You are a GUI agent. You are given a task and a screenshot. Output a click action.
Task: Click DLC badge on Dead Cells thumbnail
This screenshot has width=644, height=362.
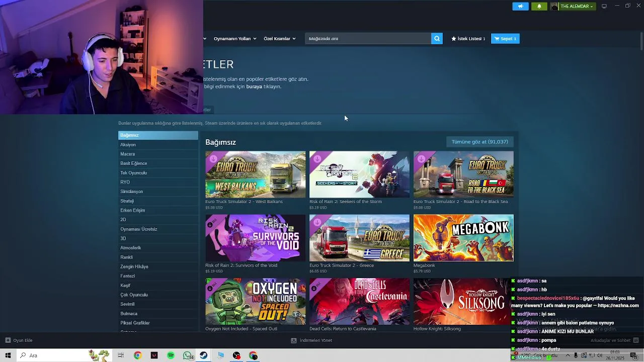(317, 286)
